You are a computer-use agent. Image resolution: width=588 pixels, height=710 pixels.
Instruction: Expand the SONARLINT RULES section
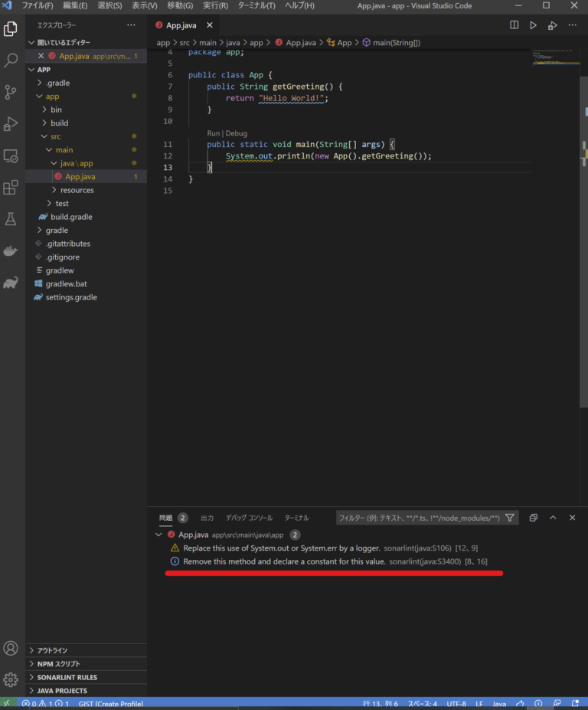67,677
